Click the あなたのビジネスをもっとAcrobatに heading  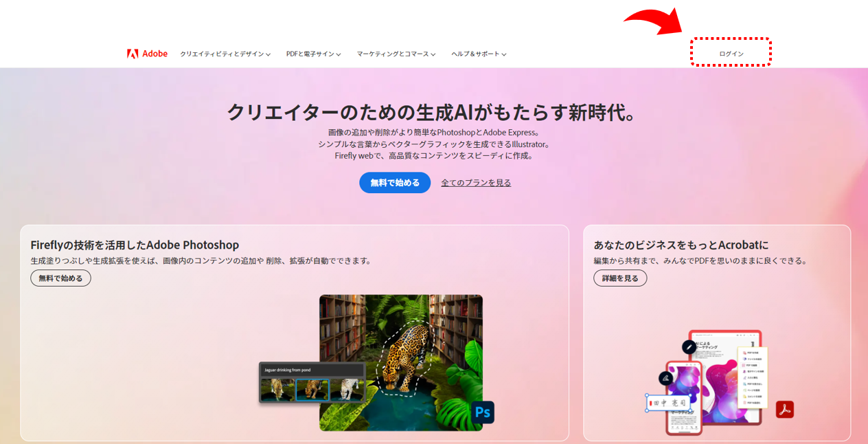[x=681, y=245]
